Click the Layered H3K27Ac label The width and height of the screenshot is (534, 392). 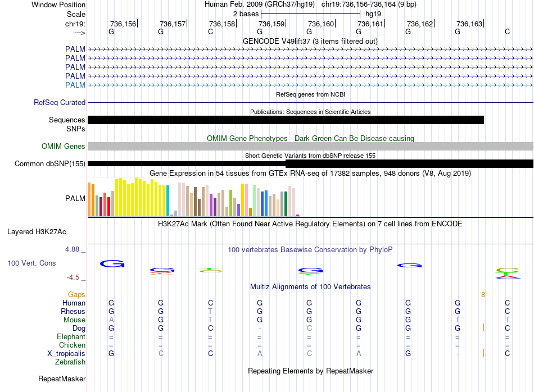37,232
